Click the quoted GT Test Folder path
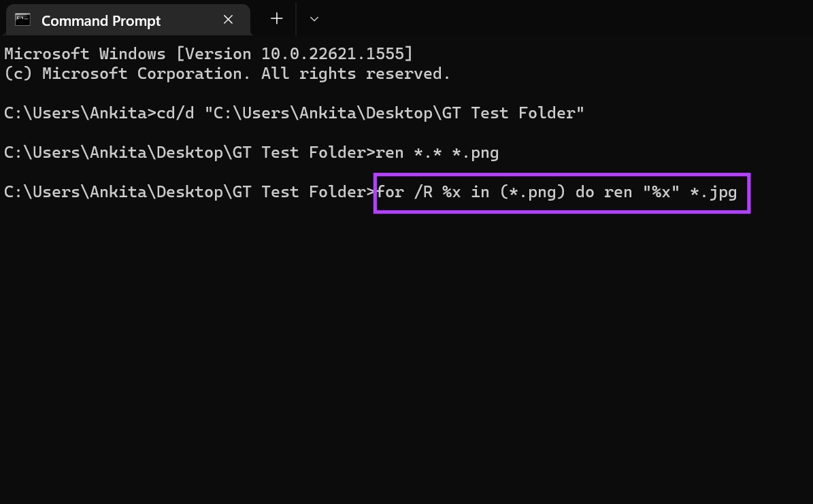This screenshot has width=813, height=504. pyautogui.click(x=395, y=113)
